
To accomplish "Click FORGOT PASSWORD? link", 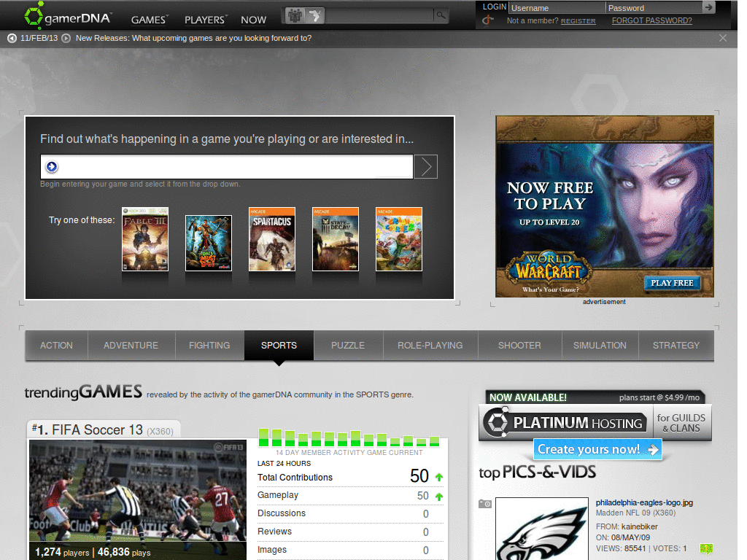I will tap(651, 20).
